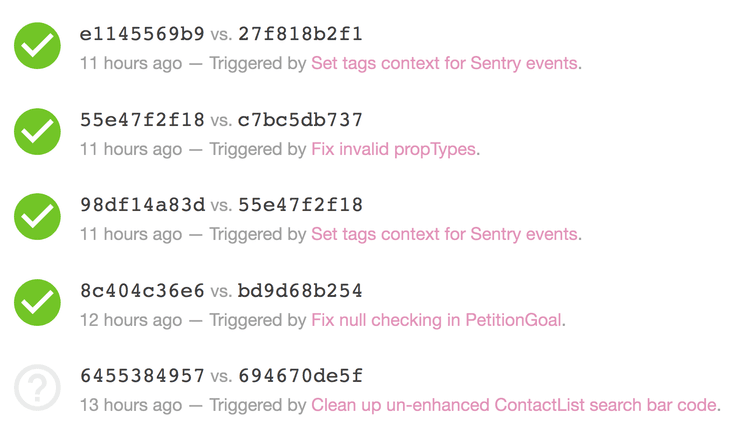The image size is (750, 436).
Task: Click commit hash 98df14a83d
Action: (x=142, y=205)
